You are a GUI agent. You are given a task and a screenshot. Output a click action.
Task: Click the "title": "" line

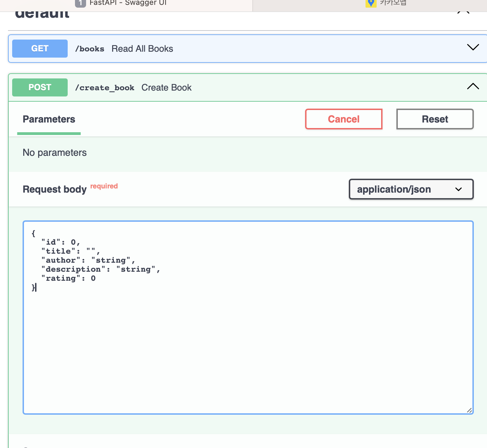71,251
